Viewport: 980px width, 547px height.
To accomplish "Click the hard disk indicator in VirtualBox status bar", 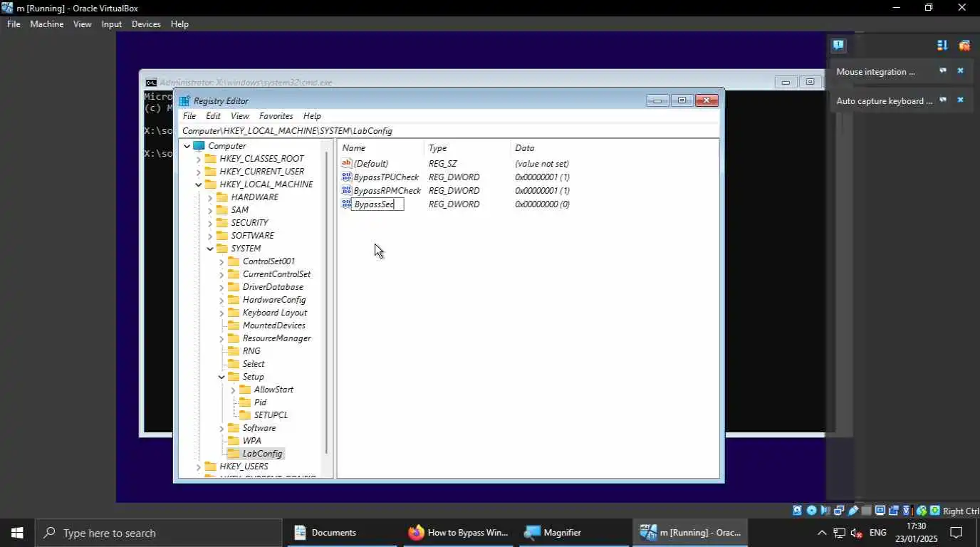I will 797,511.
